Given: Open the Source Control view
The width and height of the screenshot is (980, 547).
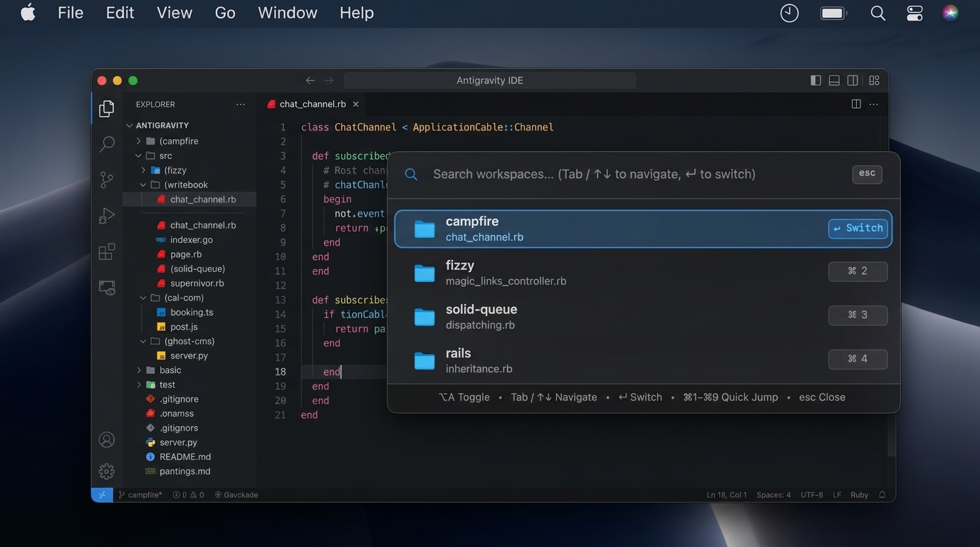Looking at the screenshot, I should pos(107,179).
